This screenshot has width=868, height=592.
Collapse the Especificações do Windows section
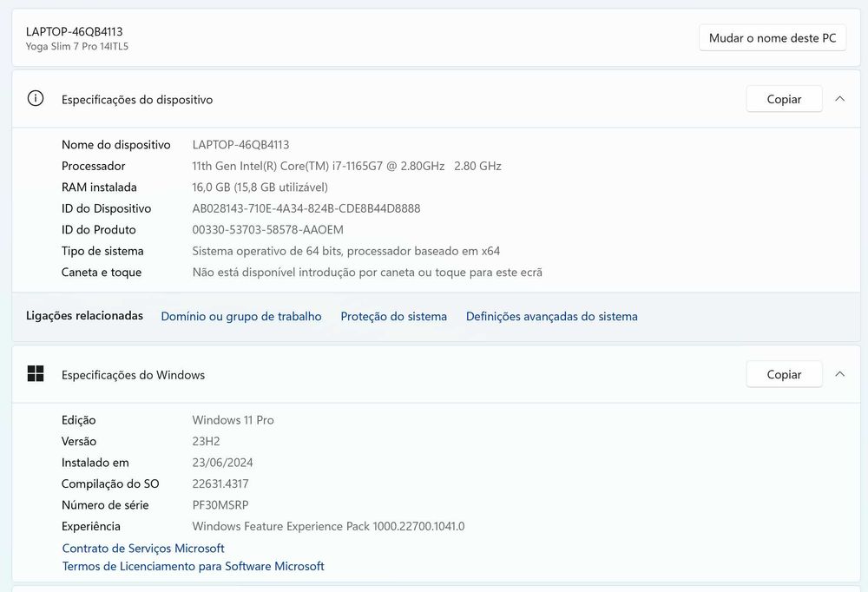pos(839,374)
